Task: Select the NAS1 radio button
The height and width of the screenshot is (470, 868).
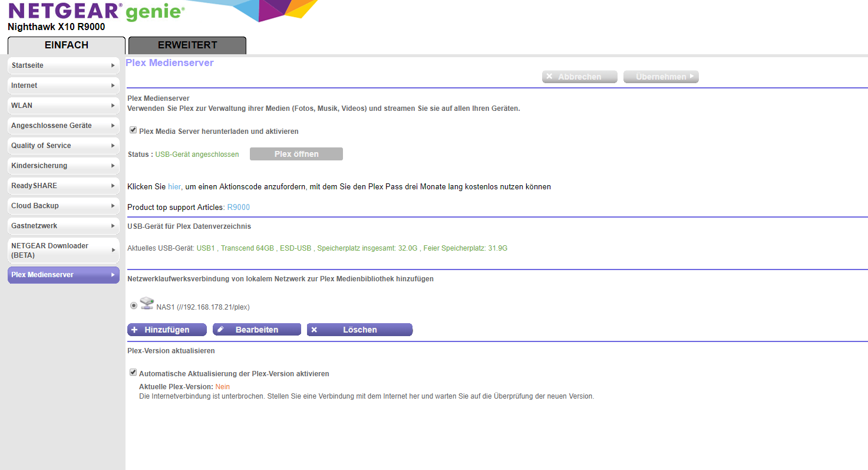Action: point(134,305)
